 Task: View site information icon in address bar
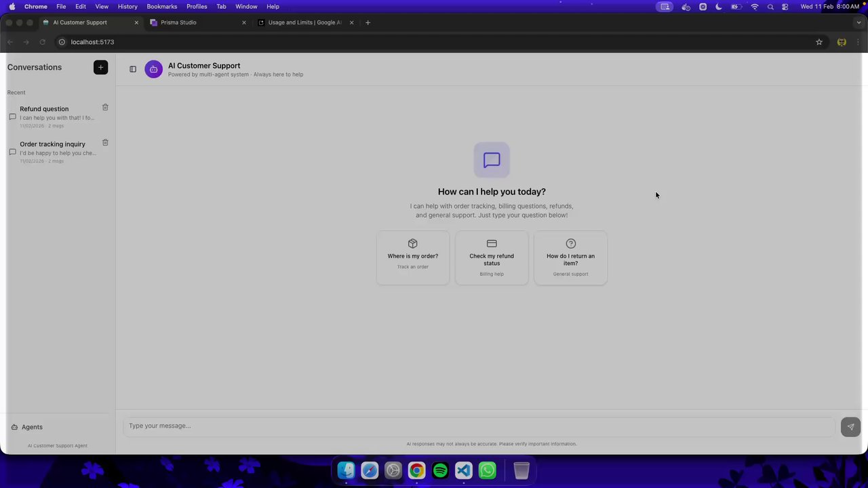click(62, 42)
